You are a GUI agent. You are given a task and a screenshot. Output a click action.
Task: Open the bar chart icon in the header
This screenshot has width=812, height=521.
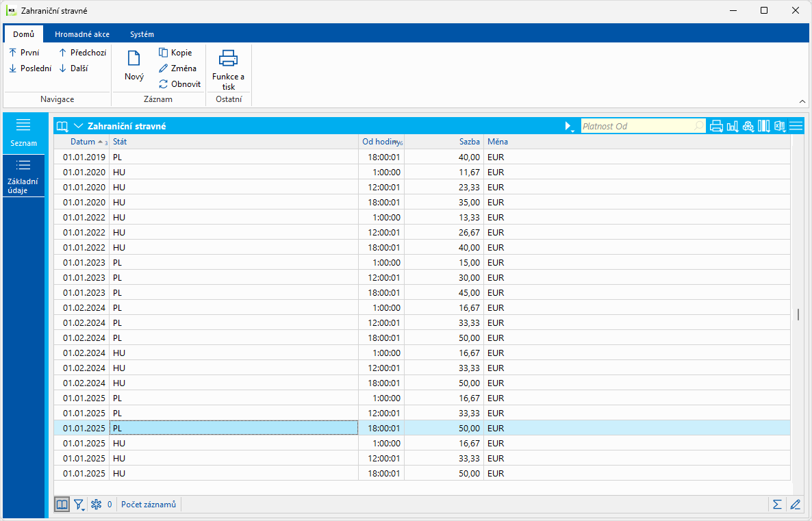pyautogui.click(x=732, y=126)
